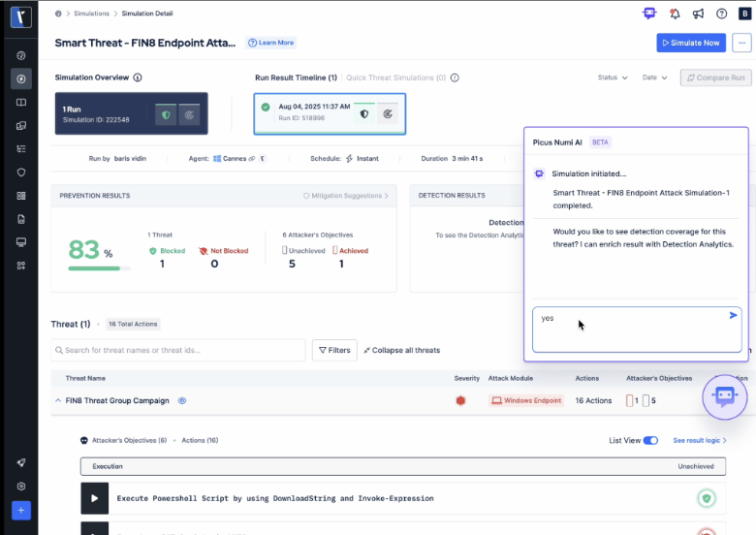Screen dimensions: 756x535
Task: Open the Date dropdown filter
Action: pos(654,78)
